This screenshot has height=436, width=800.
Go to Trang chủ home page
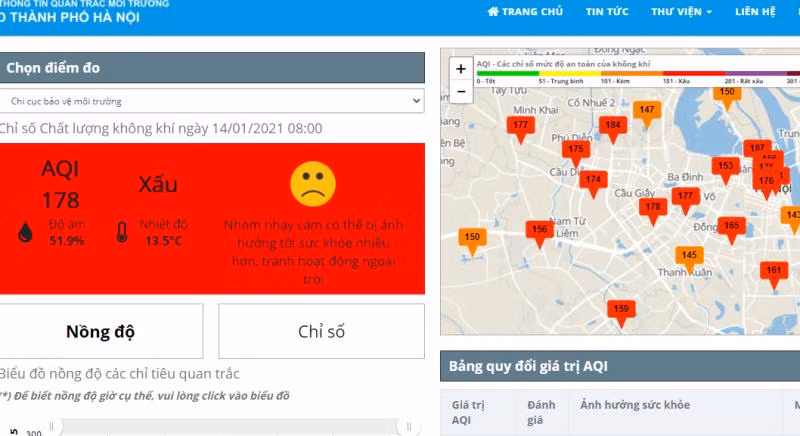pos(525,12)
